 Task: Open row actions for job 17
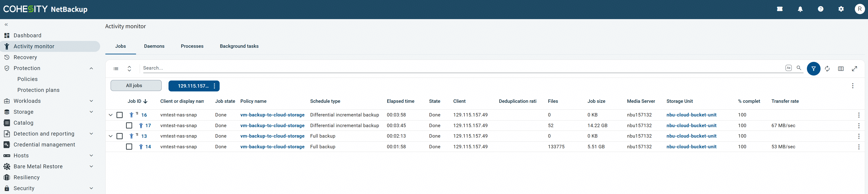click(x=859, y=126)
